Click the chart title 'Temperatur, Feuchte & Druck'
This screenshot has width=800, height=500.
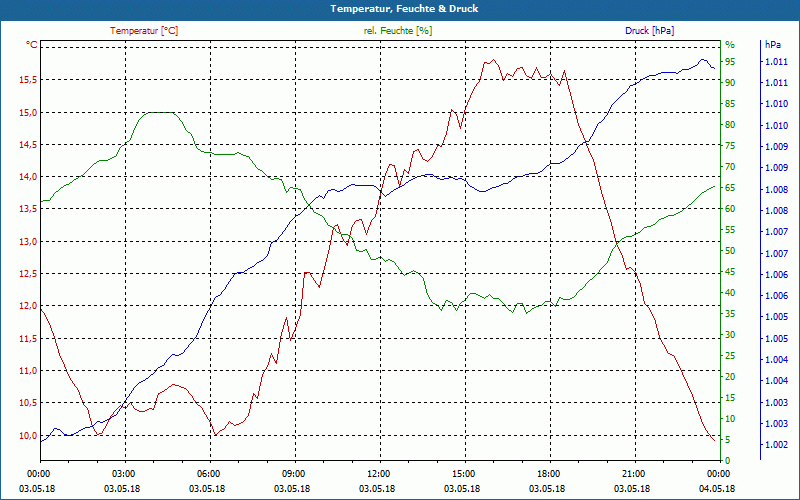pyautogui.click(x=404, y=9)
